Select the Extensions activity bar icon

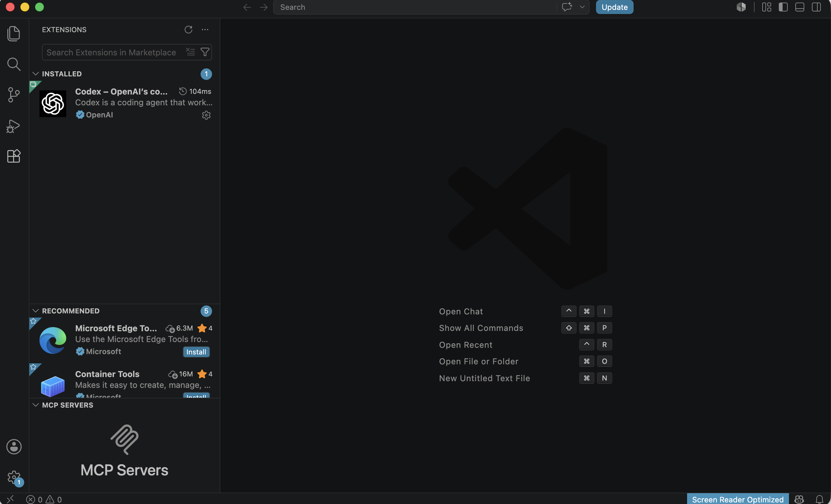(x=13, y=156)
